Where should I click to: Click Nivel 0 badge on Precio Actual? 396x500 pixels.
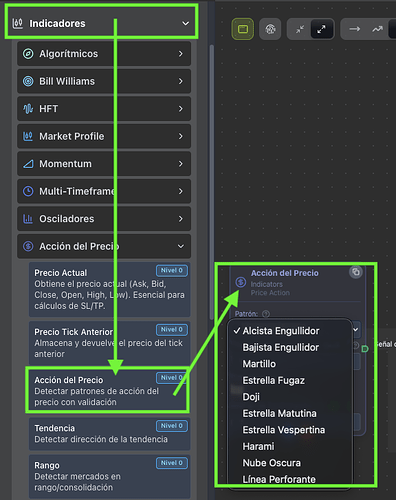click(172, 270)
